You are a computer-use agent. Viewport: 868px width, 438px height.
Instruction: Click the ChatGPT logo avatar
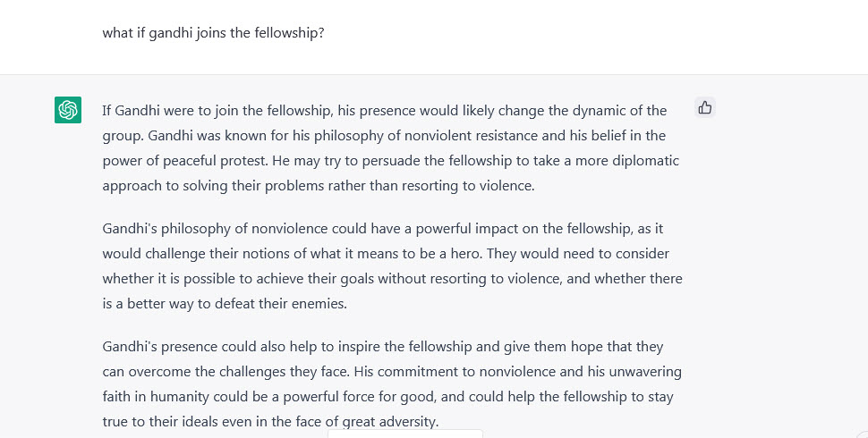68,110
